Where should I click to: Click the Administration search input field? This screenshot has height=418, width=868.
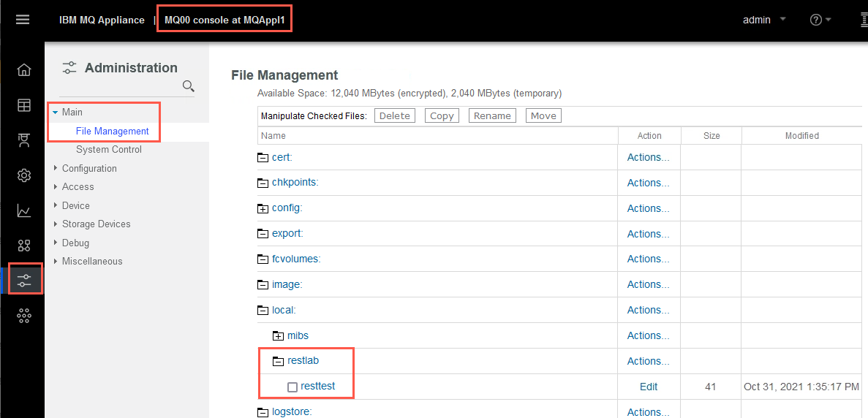click(x=120, y=86)
